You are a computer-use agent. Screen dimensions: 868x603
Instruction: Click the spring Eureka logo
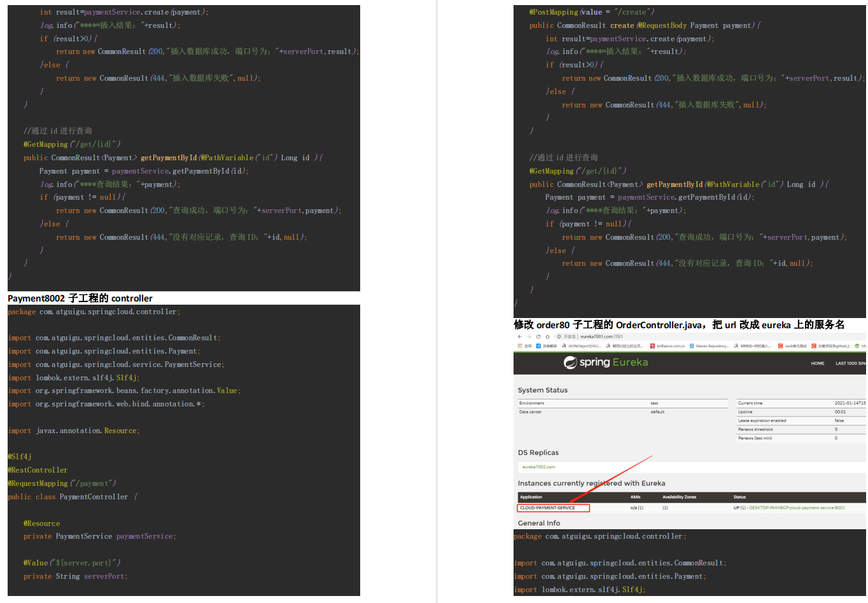coord(606,363)
